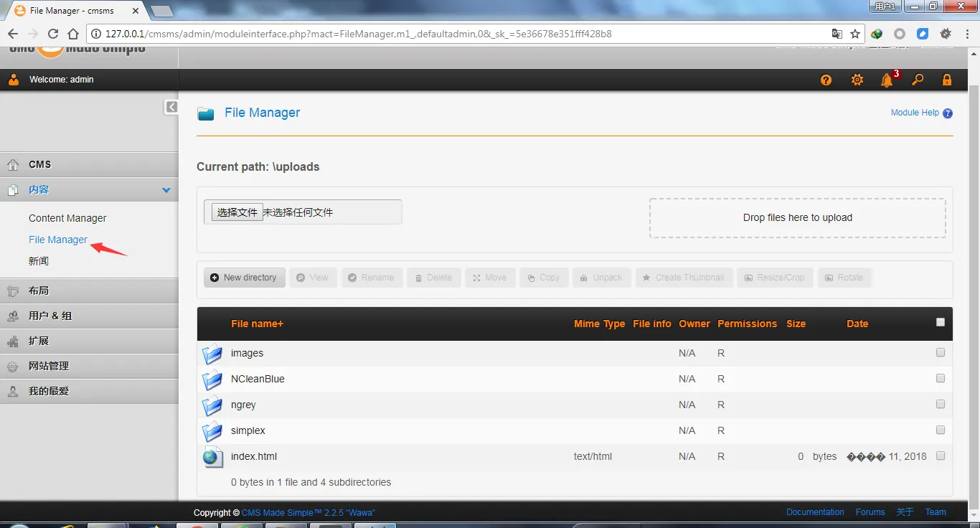Open notifications bell with 3 alerts

point(887,80)
